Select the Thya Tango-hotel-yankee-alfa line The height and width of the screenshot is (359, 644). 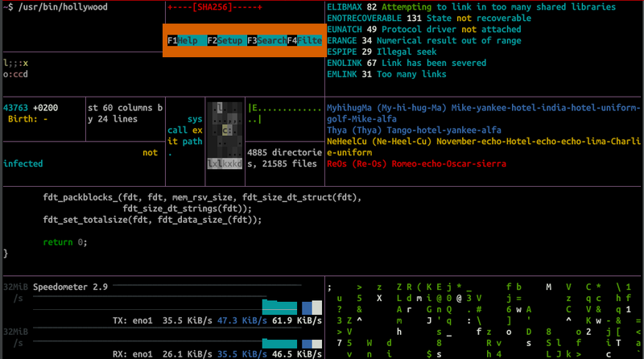(x=414, y=130)
